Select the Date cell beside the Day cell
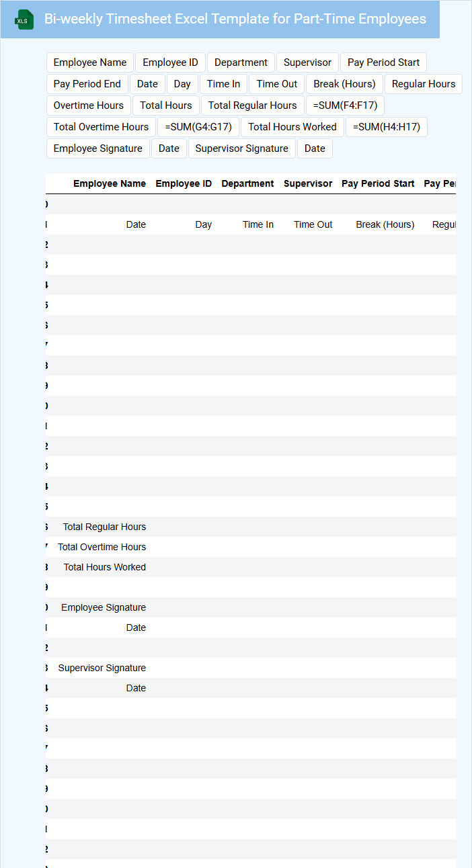 coord(136,224)
